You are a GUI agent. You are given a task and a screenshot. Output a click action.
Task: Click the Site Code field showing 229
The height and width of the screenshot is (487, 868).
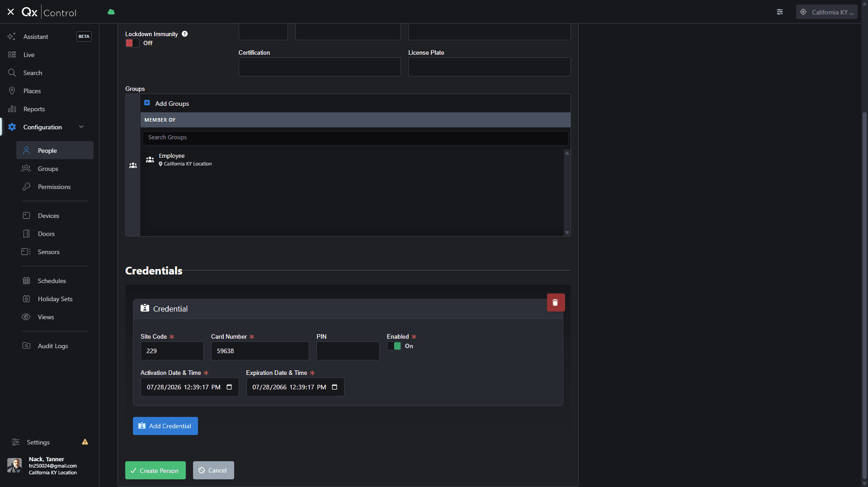coord(172,351)
